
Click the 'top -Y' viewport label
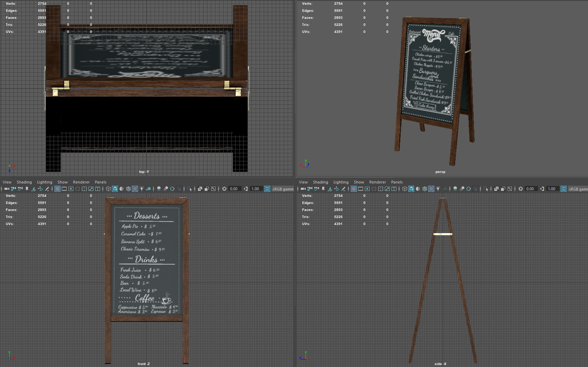coord(144,172)
